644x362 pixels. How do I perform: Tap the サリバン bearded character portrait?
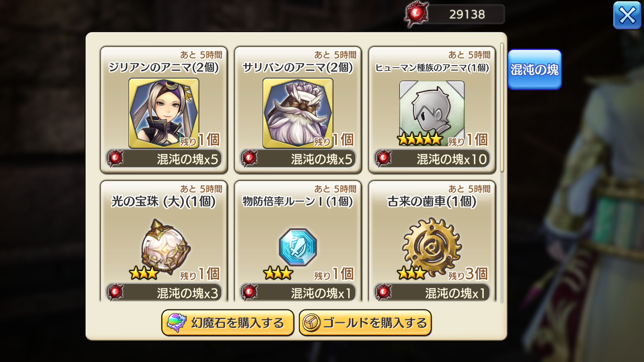298,113
